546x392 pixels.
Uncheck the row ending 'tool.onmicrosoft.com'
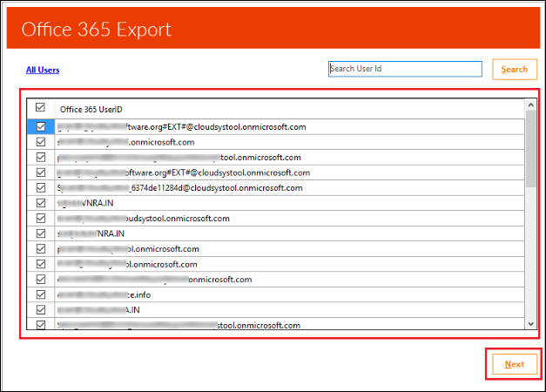[x=41, y=158]
